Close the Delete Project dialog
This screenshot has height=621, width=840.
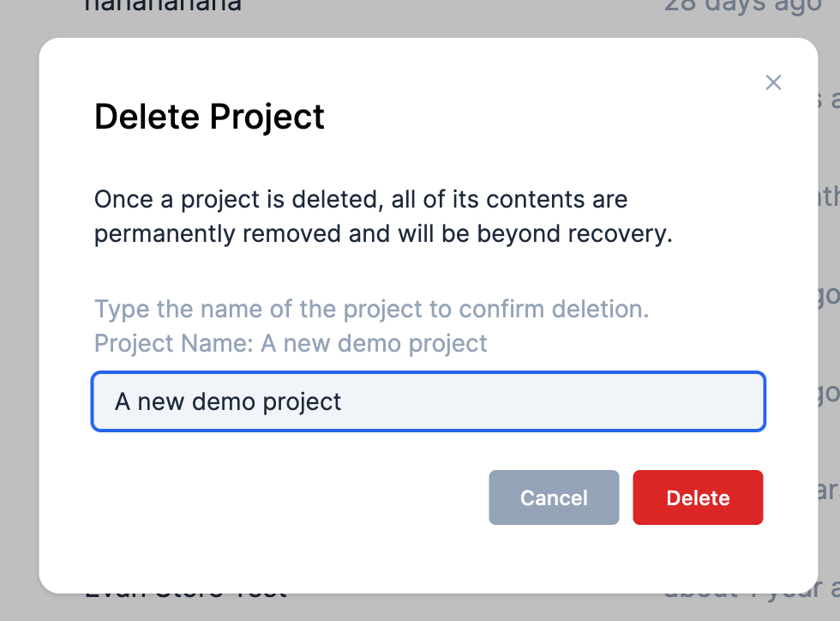pos(773,82)
